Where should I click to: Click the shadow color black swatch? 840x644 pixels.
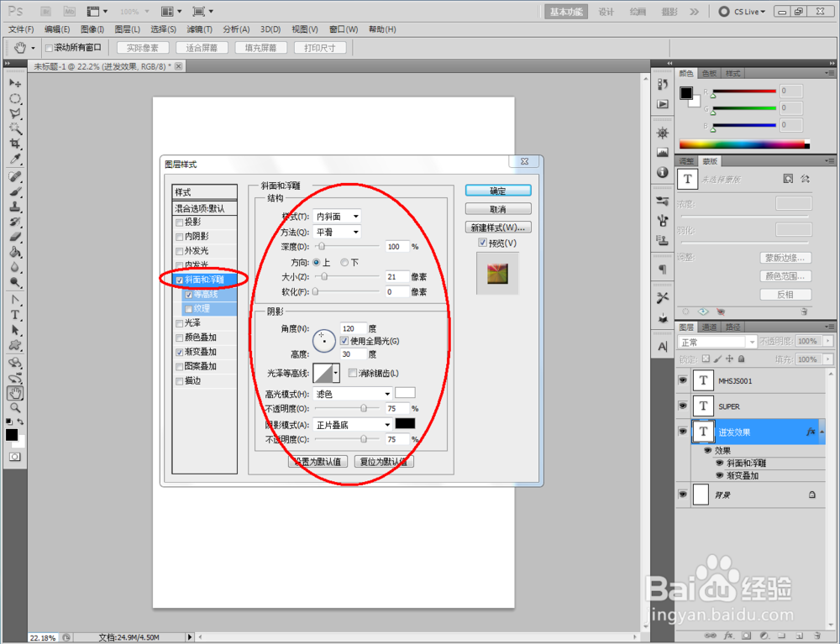coord(405,424)
